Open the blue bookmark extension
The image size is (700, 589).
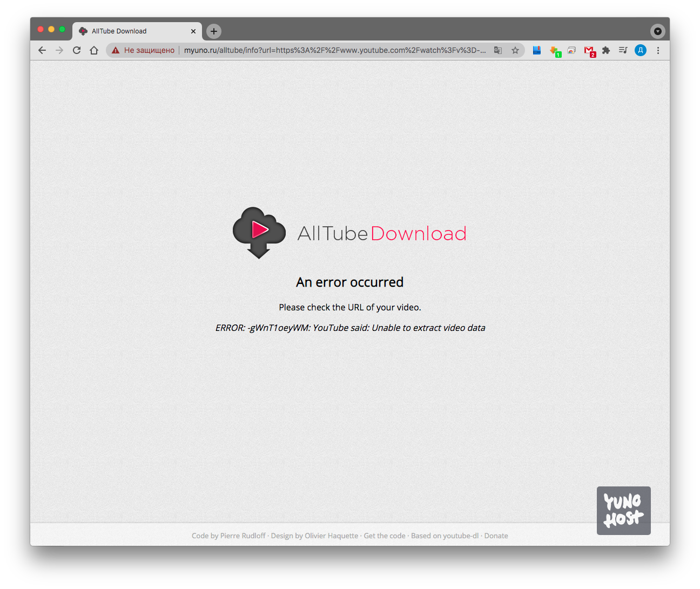pyautogui.click(x=537, y=50)
